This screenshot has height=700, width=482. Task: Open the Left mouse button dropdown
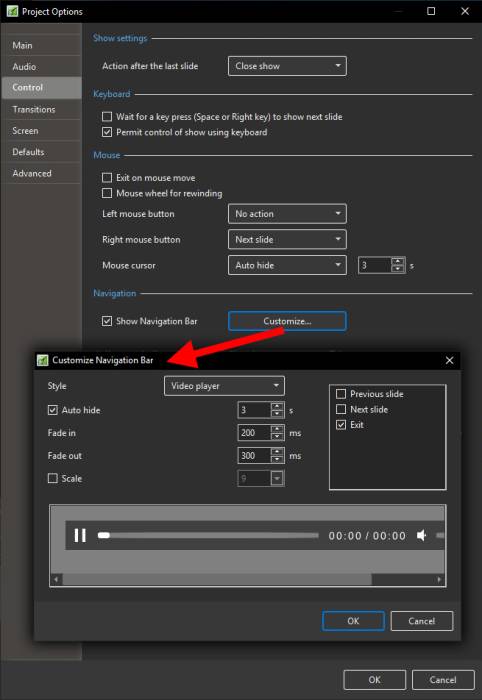point(287,214)
